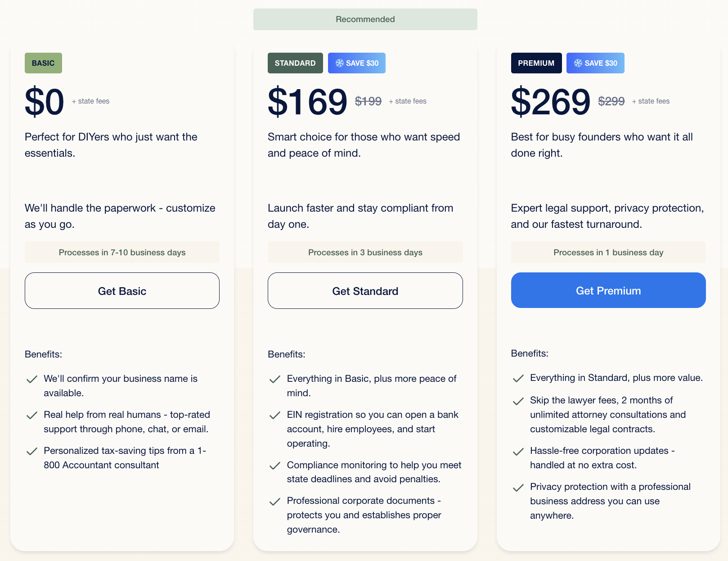Select the STANDARD plan badge
Viewport: 728px width, 561px height.
295,63
